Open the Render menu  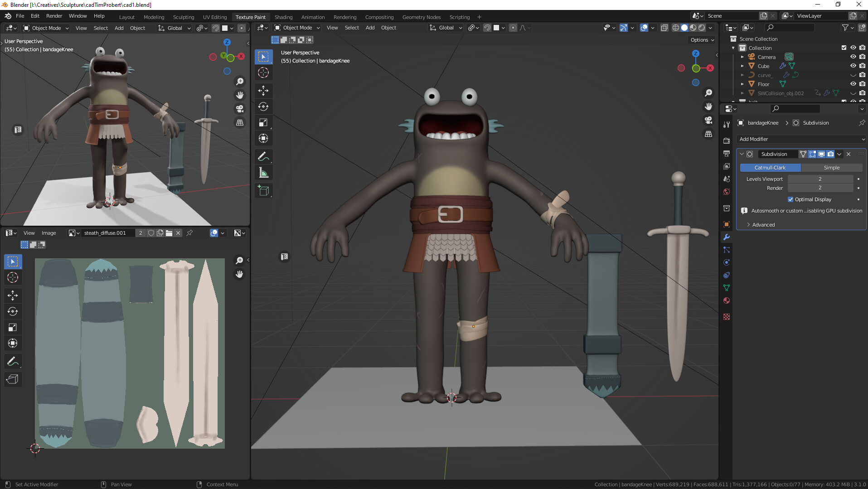click(x=54, y=16)
